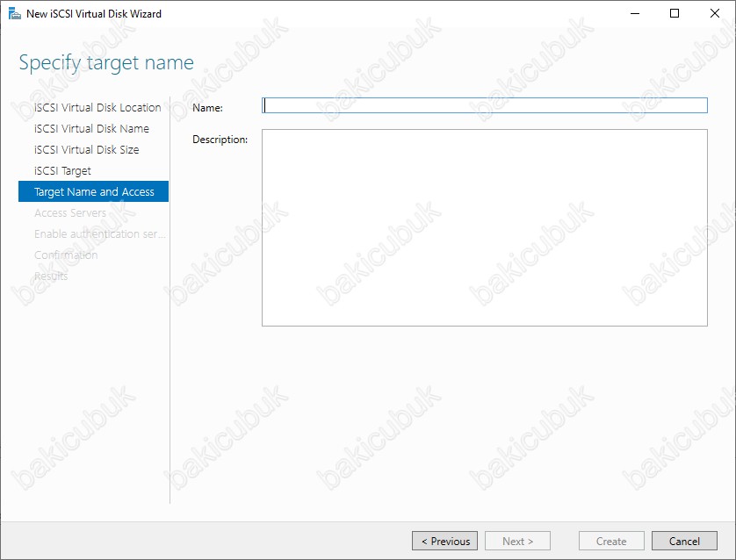Open the iSCSI Virtual Disk Name step
Screen dimensions: 736x560
[91, 128]
